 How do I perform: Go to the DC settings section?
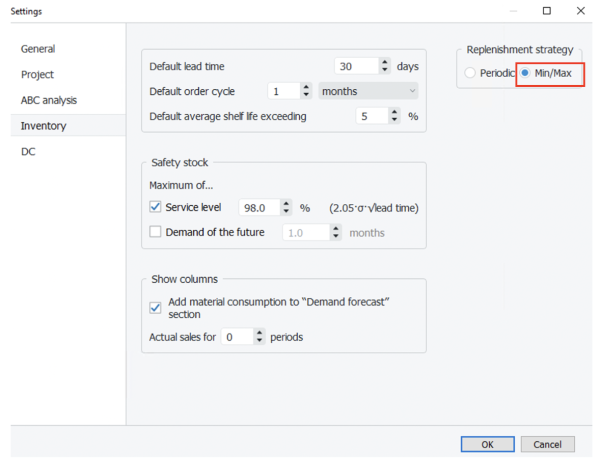(x=29, y=152)
